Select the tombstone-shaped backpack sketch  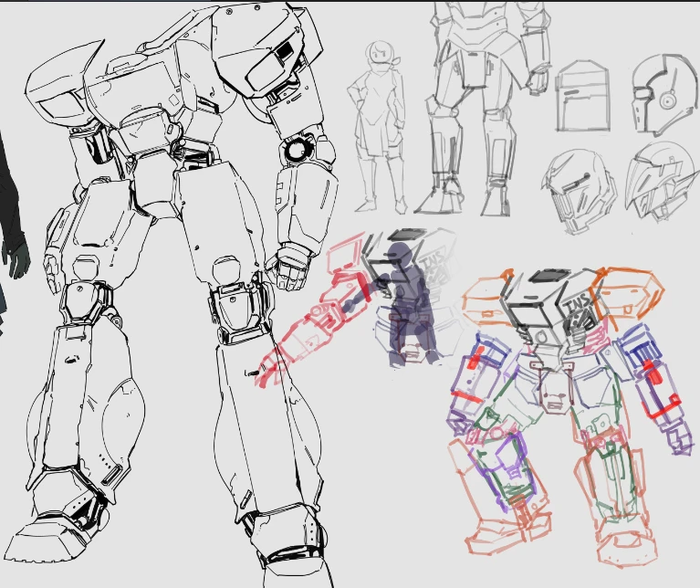click(582, 95)
